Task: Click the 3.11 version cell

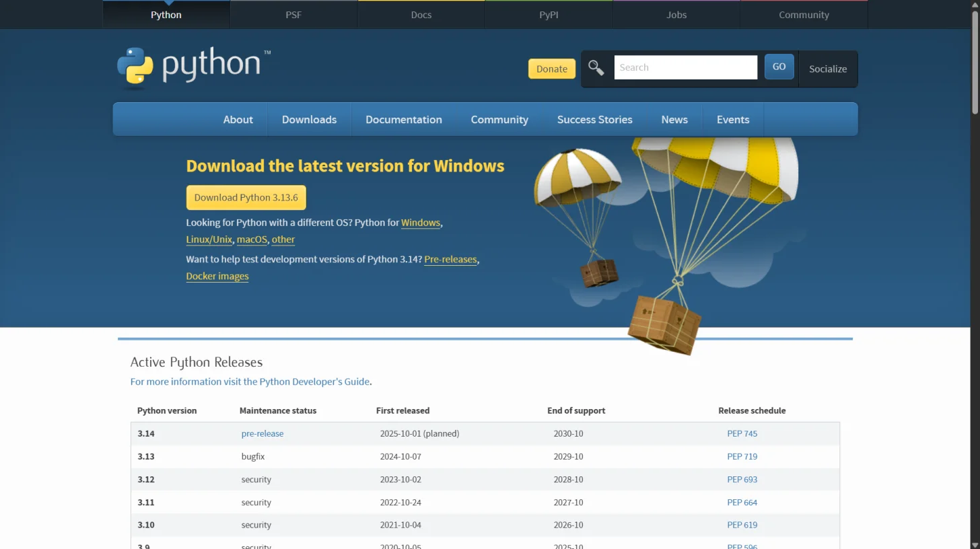Action: [x=146, y=502]
